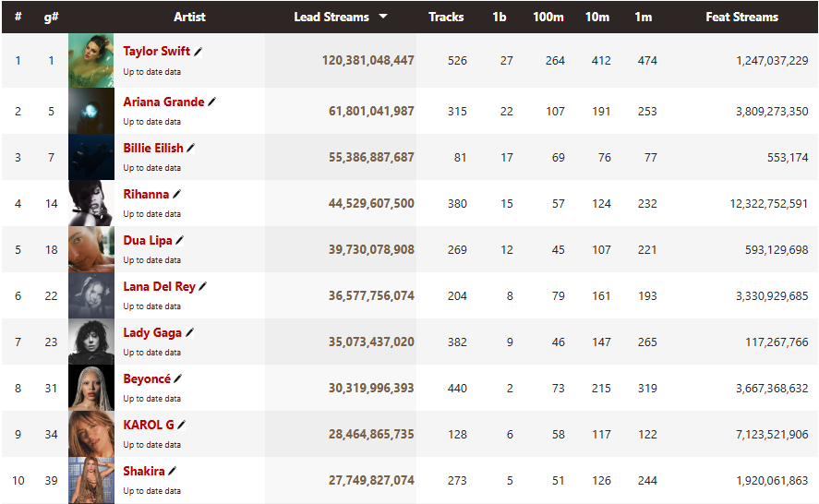Click Shakira's thumbnail image
Viewport: 819px width, 504px height.
(90, 480)
